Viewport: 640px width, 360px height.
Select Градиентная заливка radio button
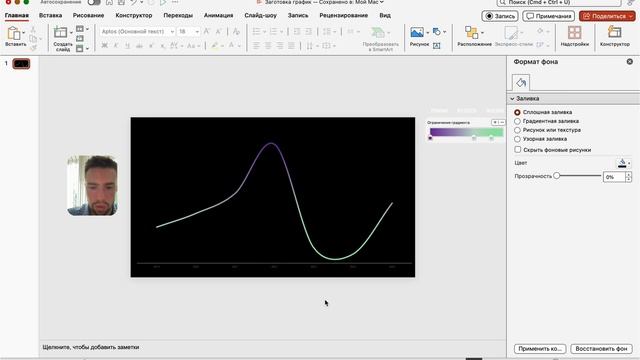(517, 121)
